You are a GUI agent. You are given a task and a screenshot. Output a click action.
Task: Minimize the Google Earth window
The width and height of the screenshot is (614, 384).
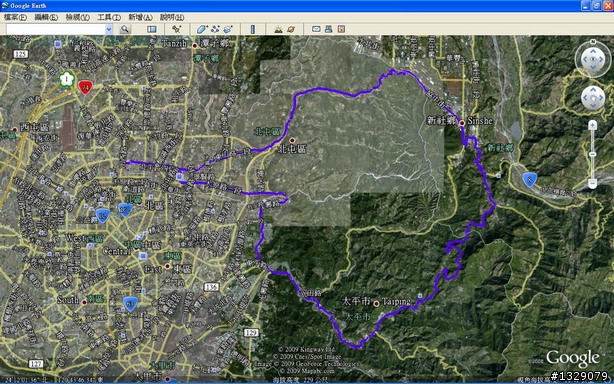tap(585, 5)
